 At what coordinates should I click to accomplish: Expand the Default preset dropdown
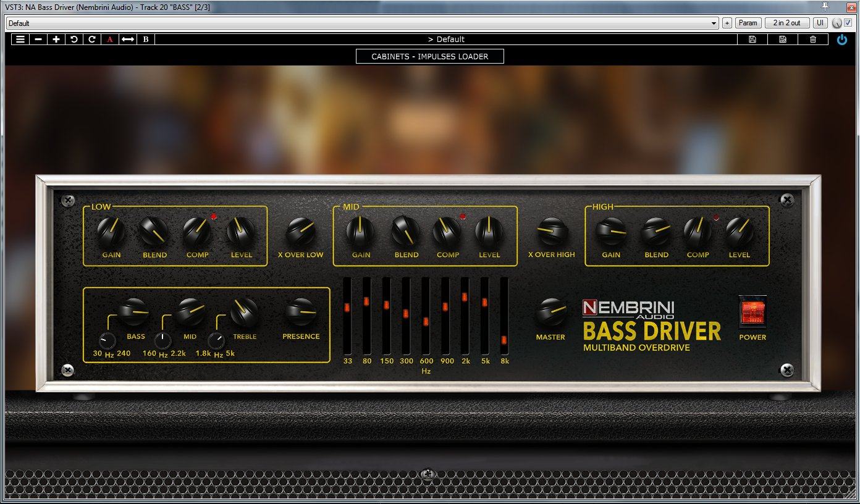tap(714, 23)
